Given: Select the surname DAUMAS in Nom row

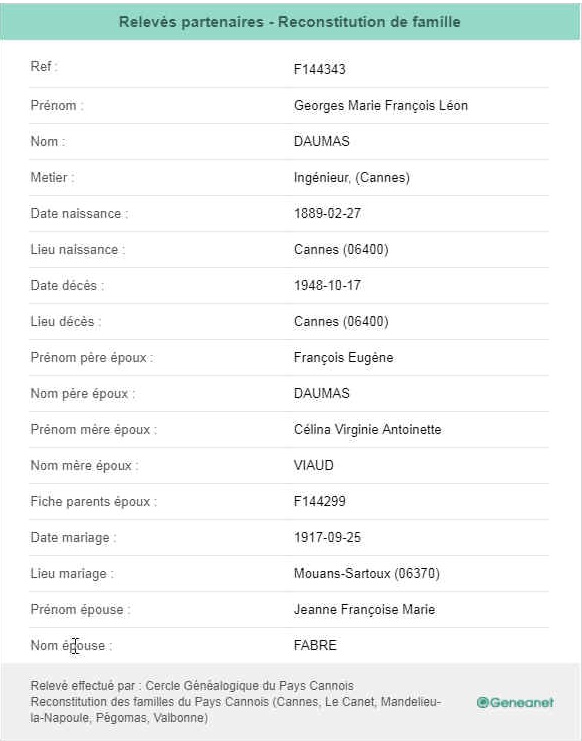Looking at the screenshot, I should click(322, 141).
